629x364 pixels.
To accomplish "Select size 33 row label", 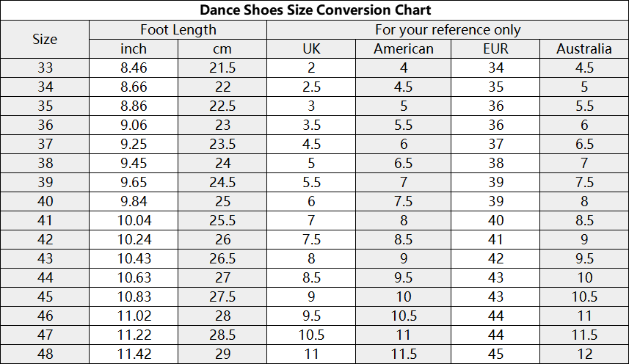I will (x=45, y=68).
